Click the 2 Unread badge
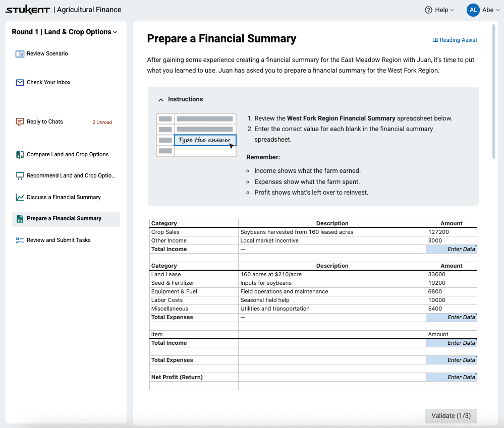 (x=102, y=123)
